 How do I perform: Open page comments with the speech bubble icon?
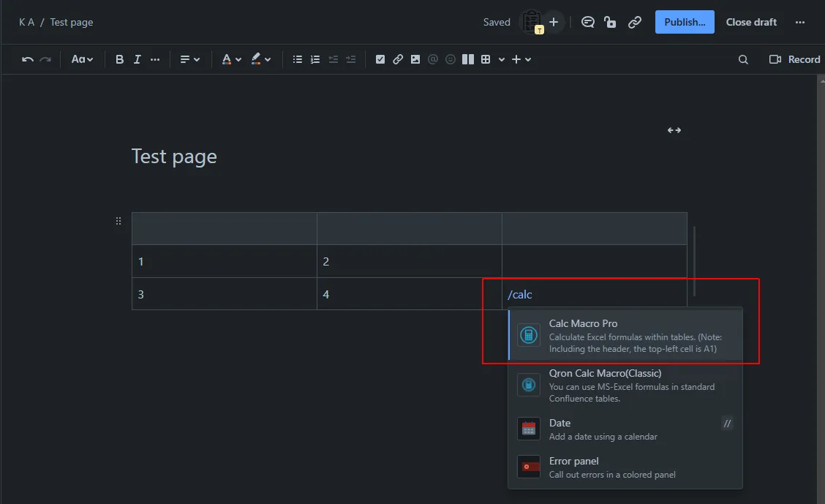587,22
